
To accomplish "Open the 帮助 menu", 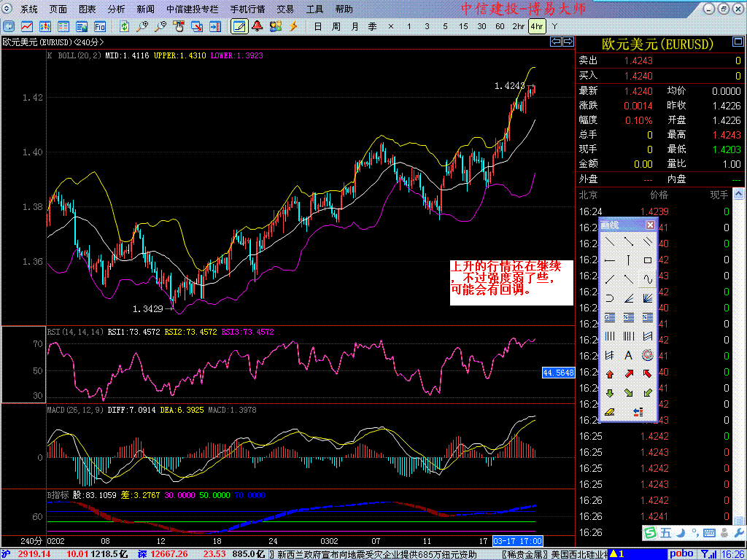I will (x=344, y=9).
